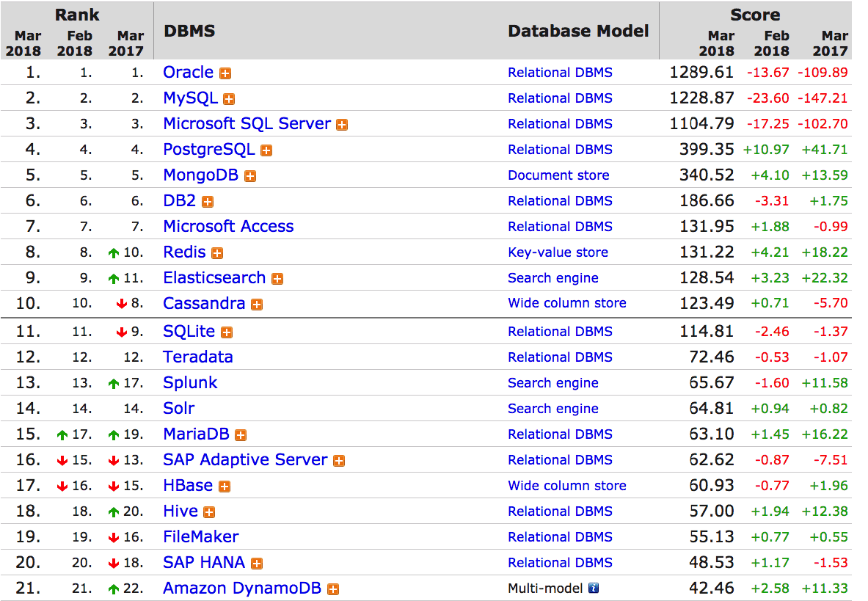Click the green up arrow beside MariaDB's Feb rank 17
This screenshot has height=601, width=868.
tap(62, 435)
